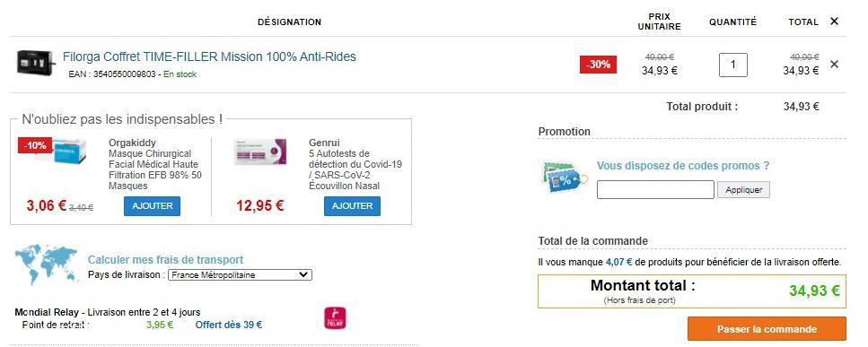Image resolution: width=868 pixels, height=347 pixels.
Task: Focus the promo code input field
Action: point(655,189)
